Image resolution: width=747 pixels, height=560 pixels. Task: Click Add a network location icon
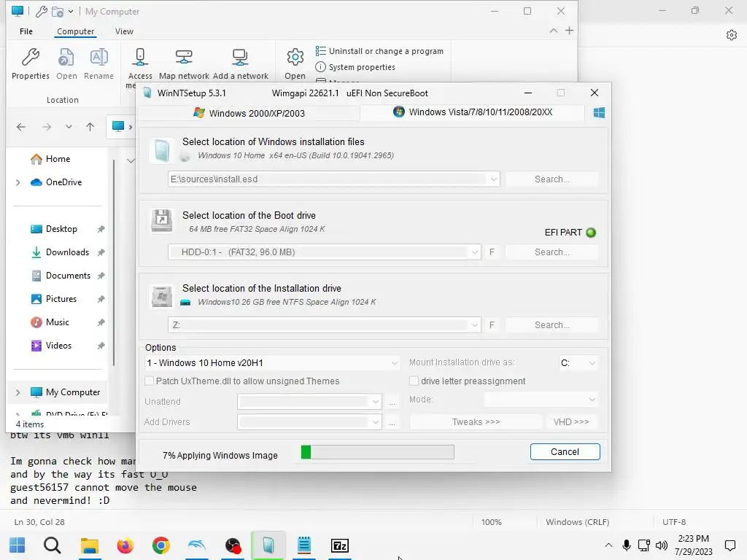pos(240,57)
